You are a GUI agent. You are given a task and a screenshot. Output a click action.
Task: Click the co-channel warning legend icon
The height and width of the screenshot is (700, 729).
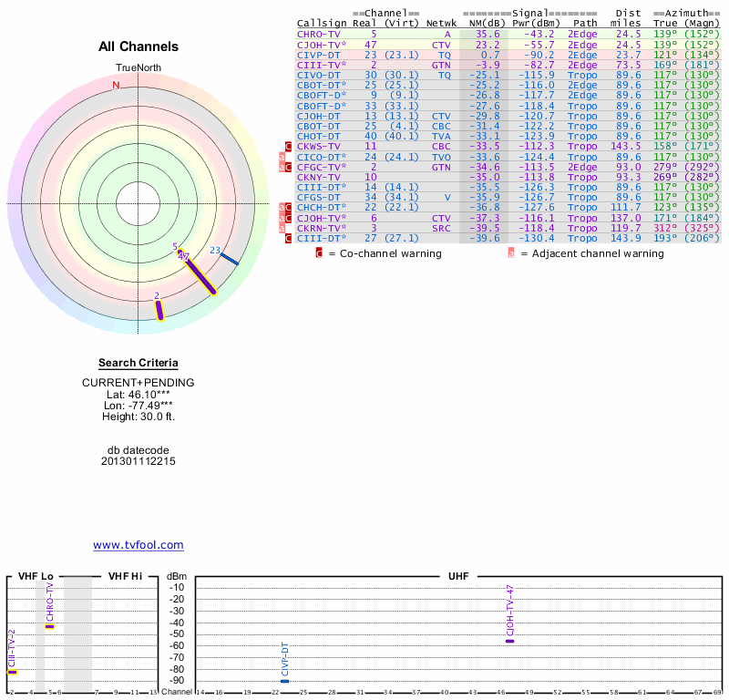319,253
